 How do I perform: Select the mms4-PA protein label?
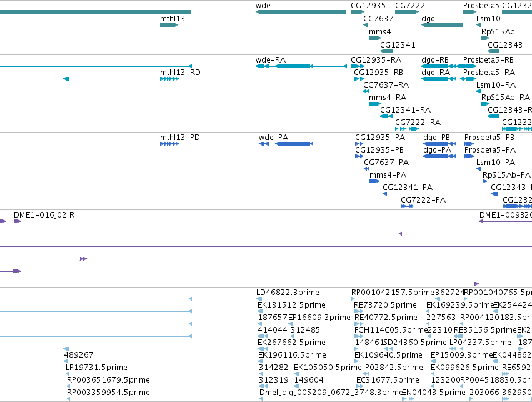tap(388, 175)
